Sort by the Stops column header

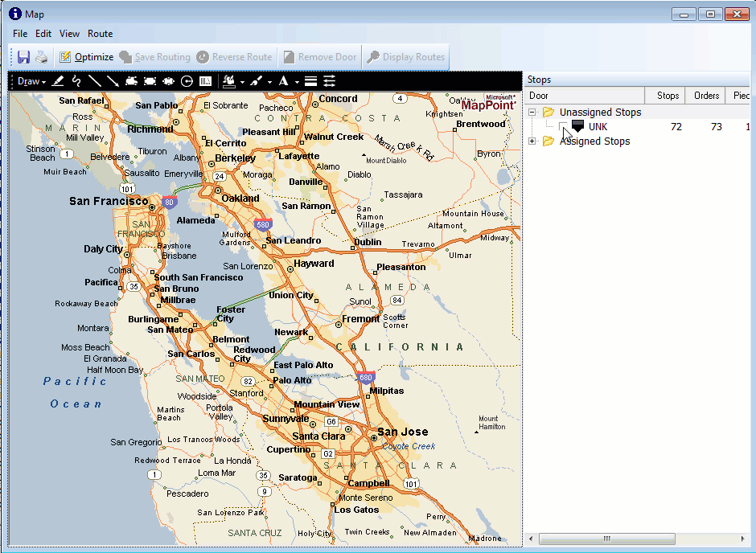[665, 96]
